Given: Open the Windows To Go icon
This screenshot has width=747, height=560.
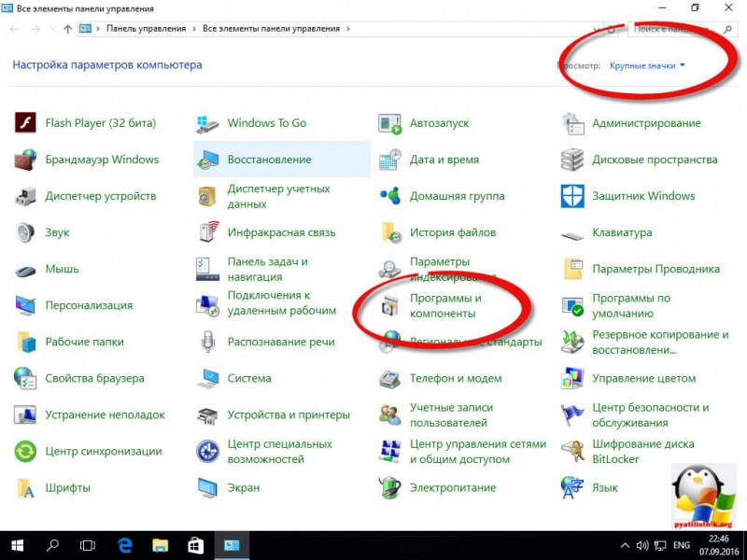Looking at the screenshot, I should (x=207, y=123).
